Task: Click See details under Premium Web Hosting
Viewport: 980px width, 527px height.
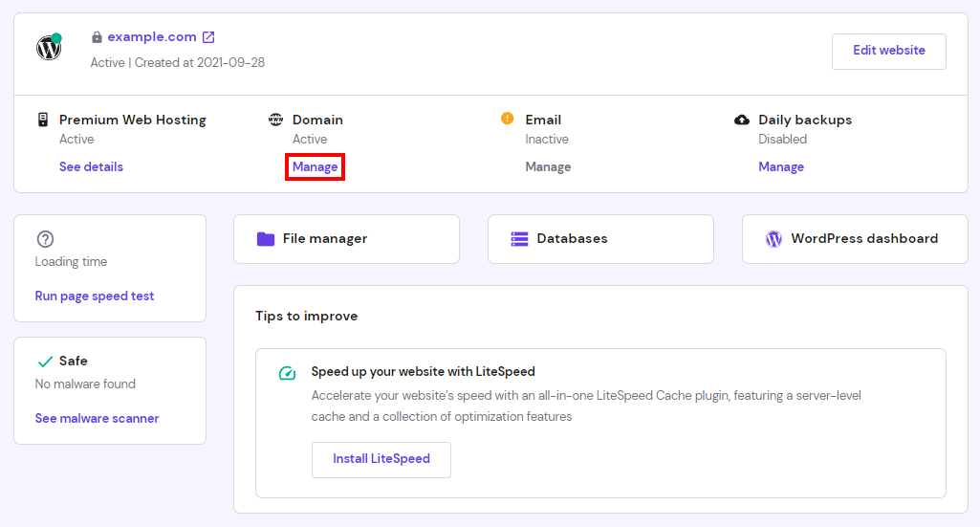Action: tap(91, 166)
